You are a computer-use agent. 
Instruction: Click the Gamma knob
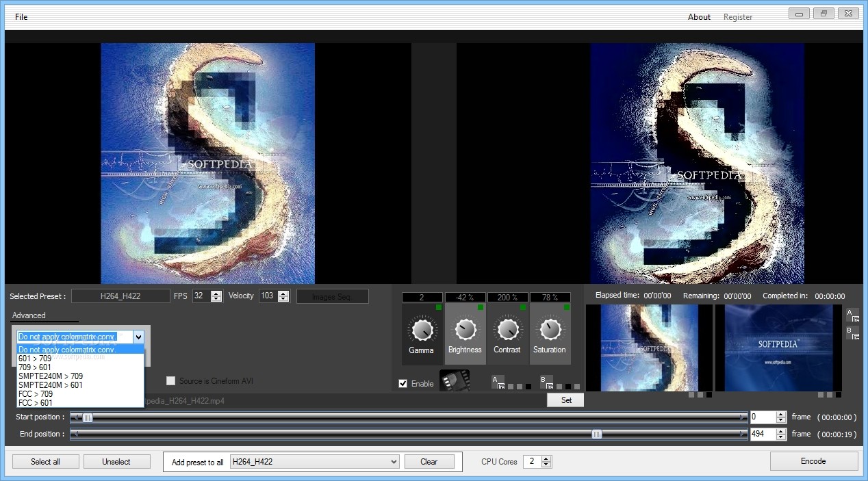pos(422,330)
